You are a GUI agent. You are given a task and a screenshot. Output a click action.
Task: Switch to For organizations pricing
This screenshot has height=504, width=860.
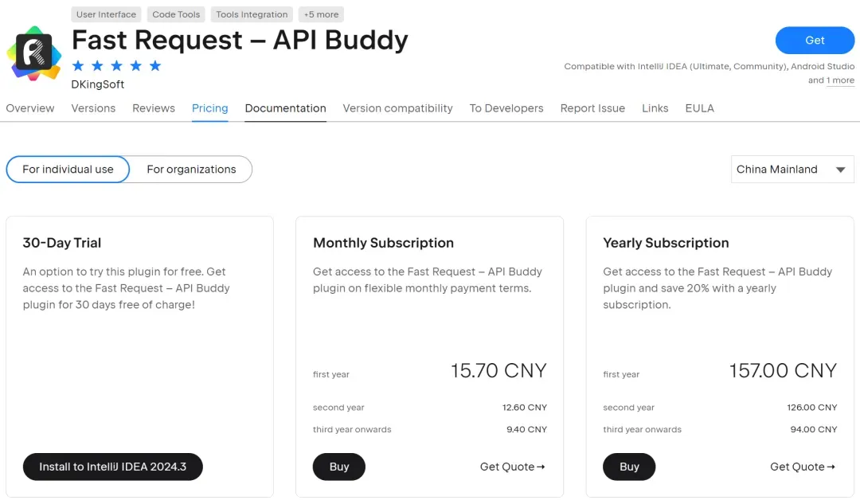[191, 169]
